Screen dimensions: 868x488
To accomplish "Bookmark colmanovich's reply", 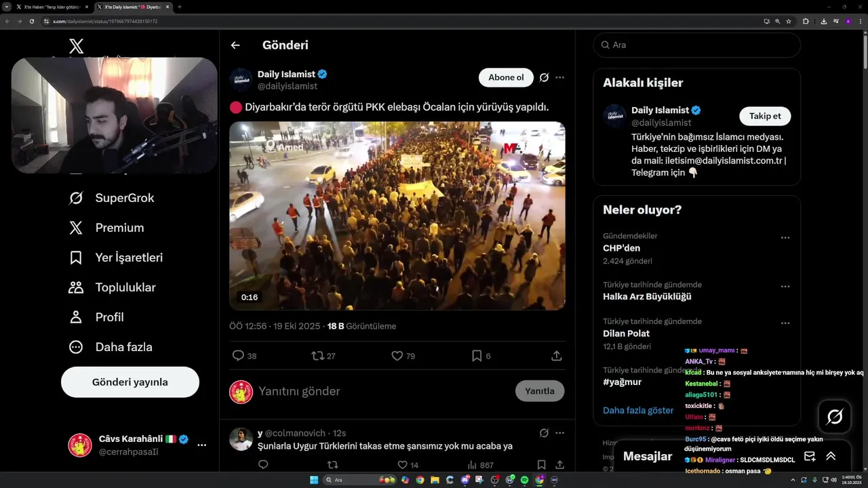I will point(541,465).
